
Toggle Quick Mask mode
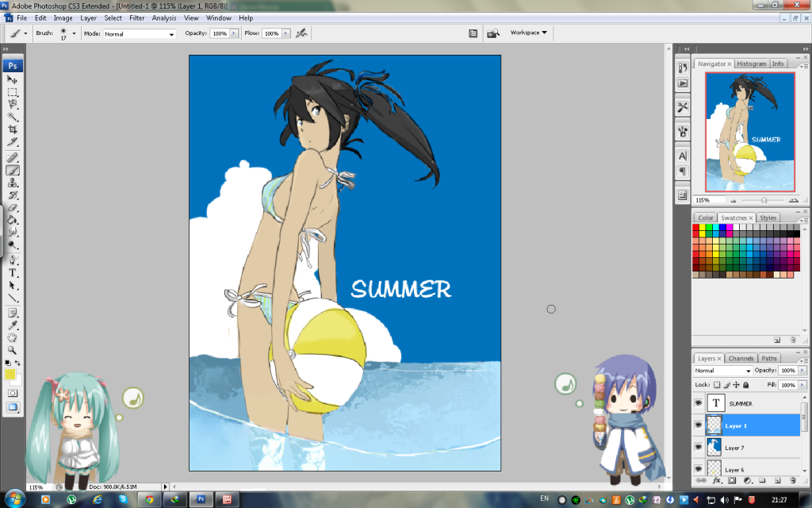pos(13,393)
